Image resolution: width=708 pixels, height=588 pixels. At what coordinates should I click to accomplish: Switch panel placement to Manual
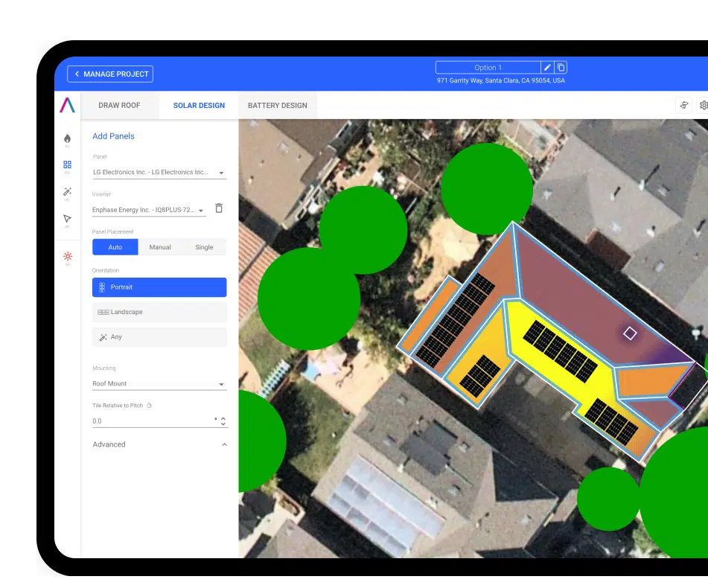pyautogui.click(x=160, y=247)
